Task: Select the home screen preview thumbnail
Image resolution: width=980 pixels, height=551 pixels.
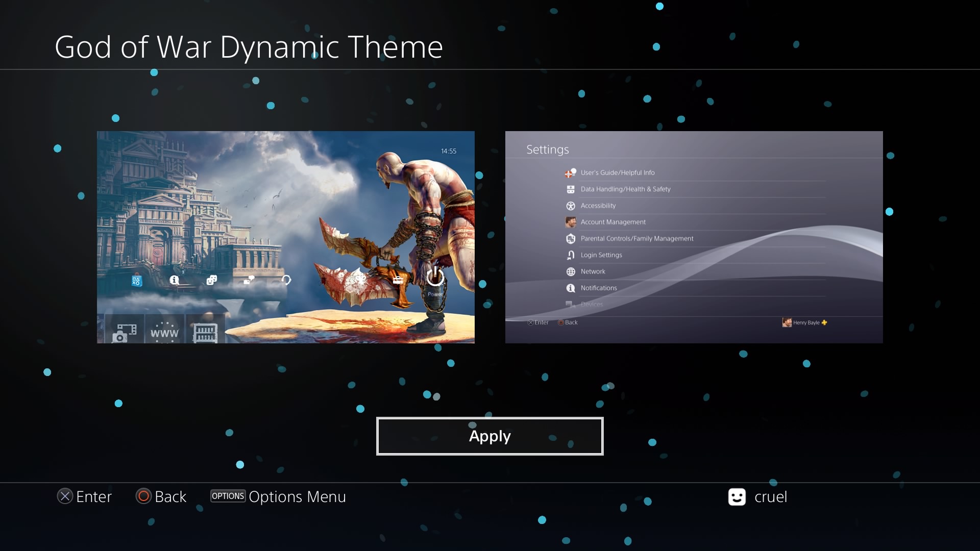Action: click(285, 204)
